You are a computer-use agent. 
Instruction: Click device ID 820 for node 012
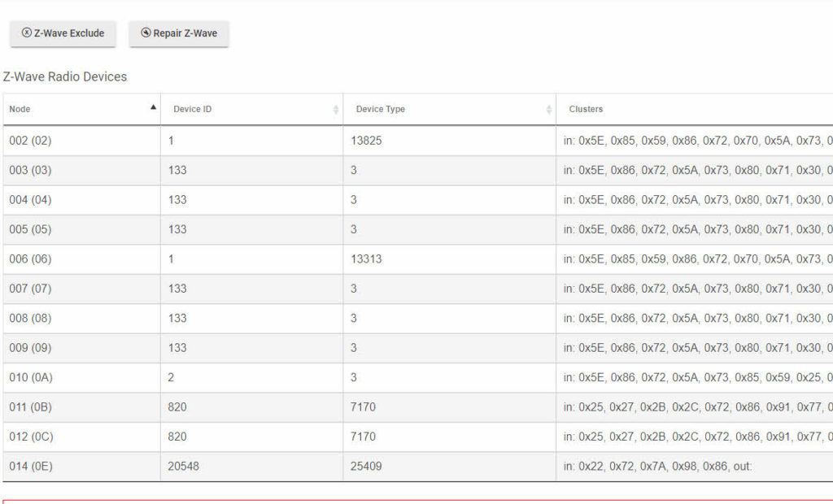coord(177,437)
